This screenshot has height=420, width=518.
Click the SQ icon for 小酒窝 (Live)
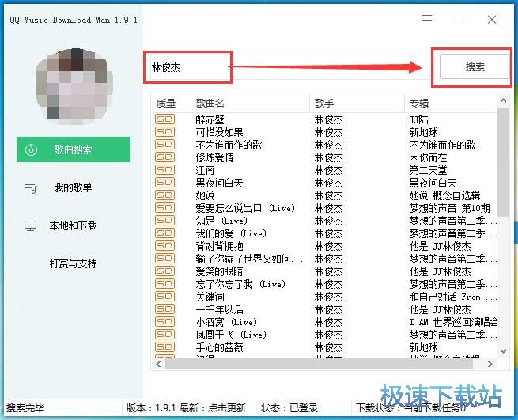coord(164,322)
